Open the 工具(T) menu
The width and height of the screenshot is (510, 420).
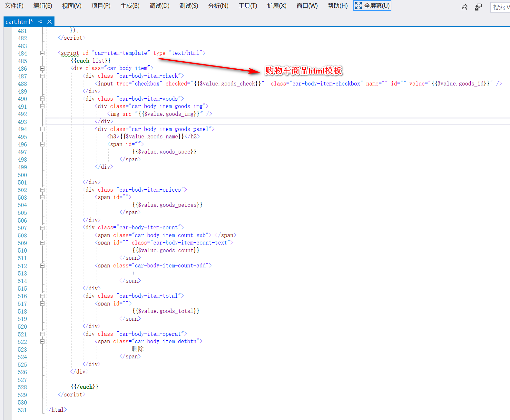tap(248, 6)
